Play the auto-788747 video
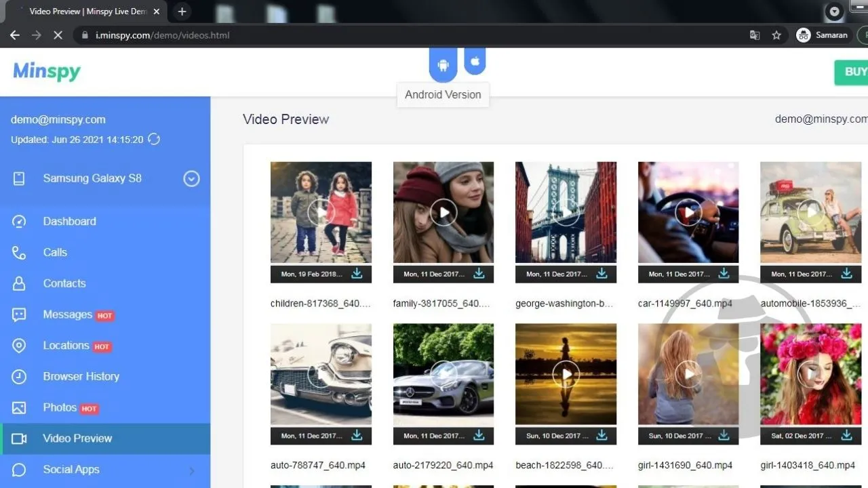868x488 pixels. click(x=321, y=374)
